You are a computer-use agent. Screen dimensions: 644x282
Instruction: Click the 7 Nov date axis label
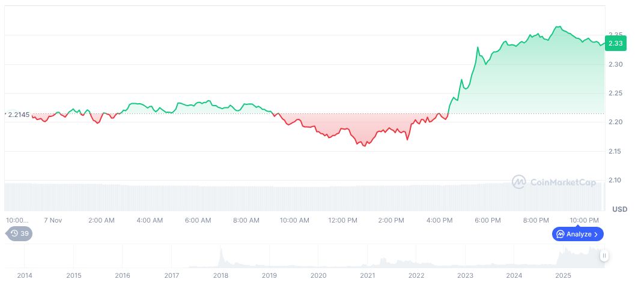click(53, 220)
